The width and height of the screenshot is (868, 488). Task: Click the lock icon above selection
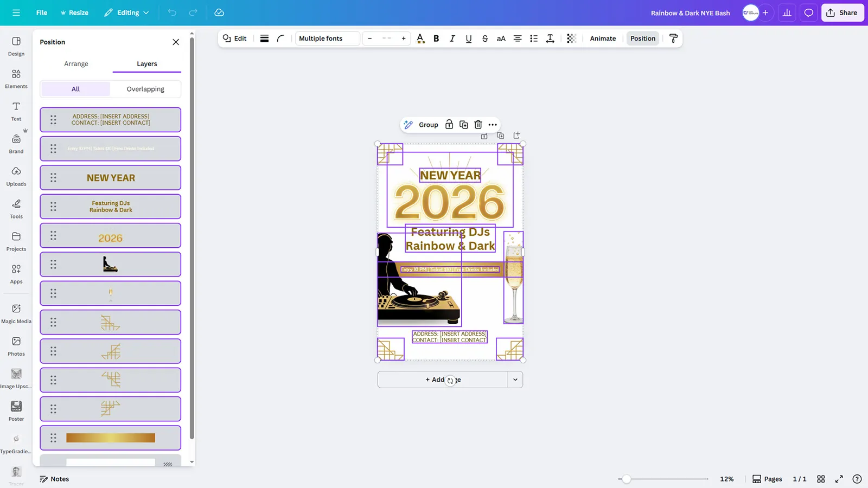tap(449, 125)
